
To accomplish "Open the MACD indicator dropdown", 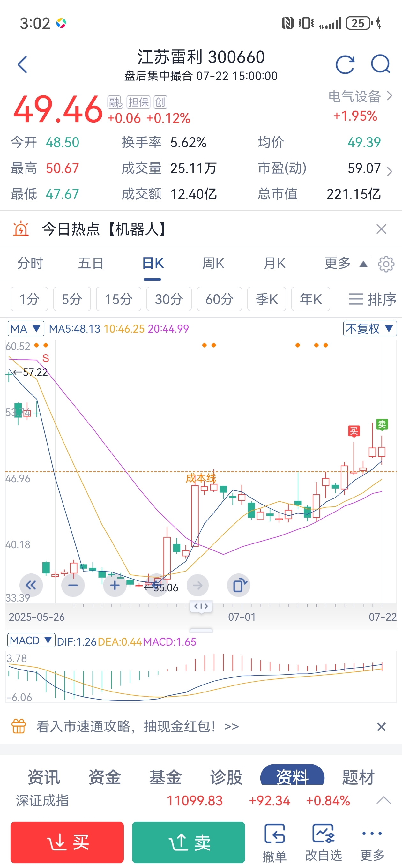I will click(x=31, y=640).
